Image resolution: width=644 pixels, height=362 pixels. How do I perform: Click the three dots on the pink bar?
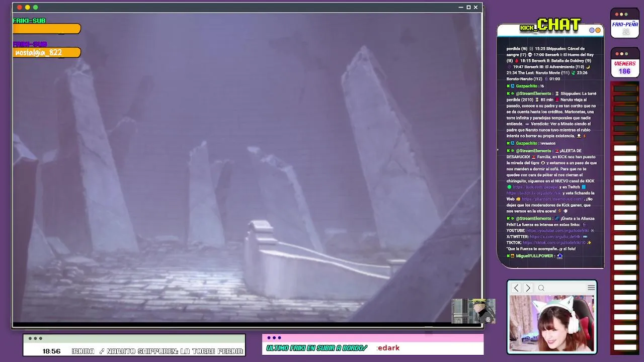click(274, 338)
